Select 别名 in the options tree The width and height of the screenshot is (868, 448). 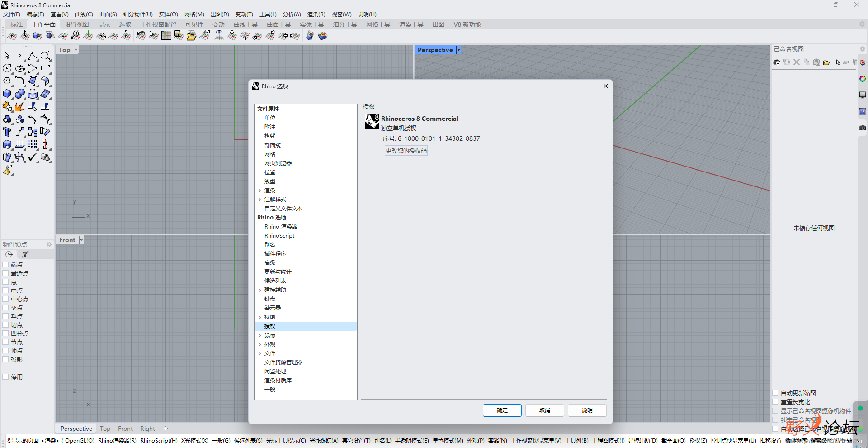coord(270,245)
